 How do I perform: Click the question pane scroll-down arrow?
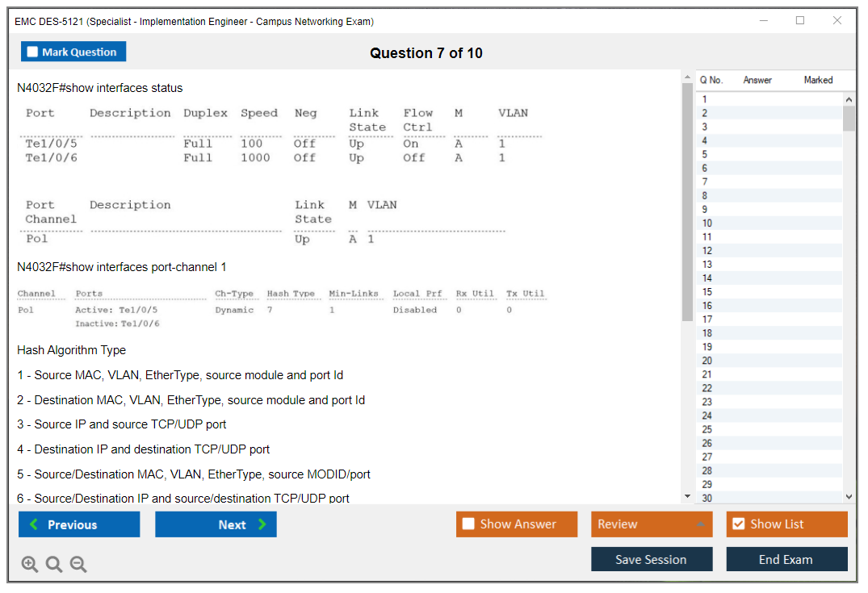pyautogui.click(x=687, y=497)
